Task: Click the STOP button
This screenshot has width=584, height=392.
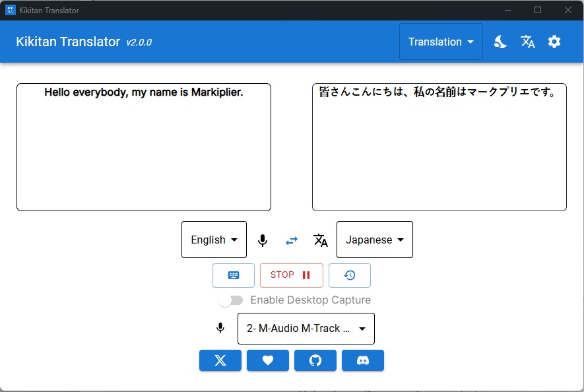Action: [292, 275]
